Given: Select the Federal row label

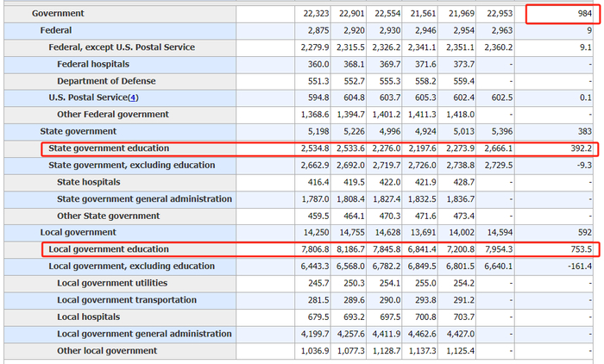Looking at the screenshot, I should pos(56,30).
